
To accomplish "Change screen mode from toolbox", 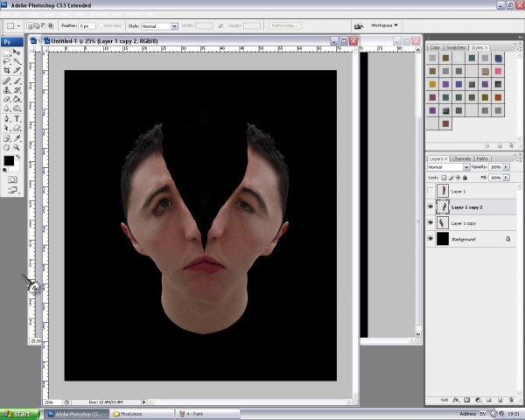I will [12, 190].
